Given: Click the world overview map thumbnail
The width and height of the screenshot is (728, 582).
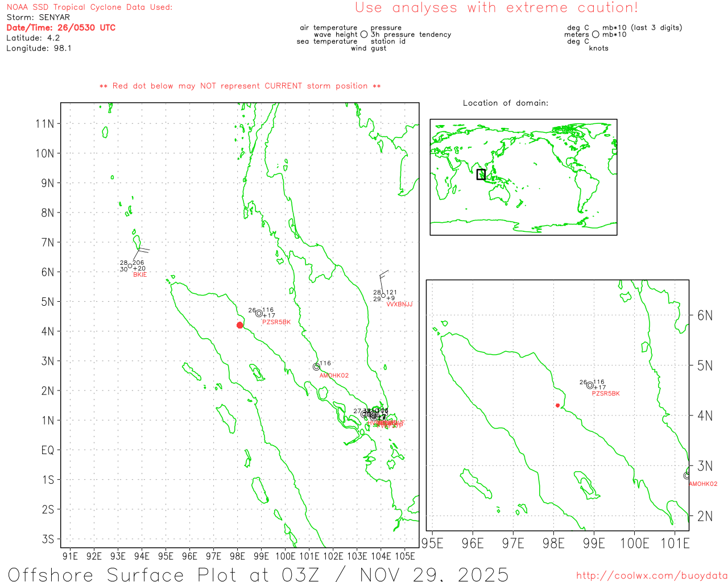Looking at the screenshot, I should 523,177.
